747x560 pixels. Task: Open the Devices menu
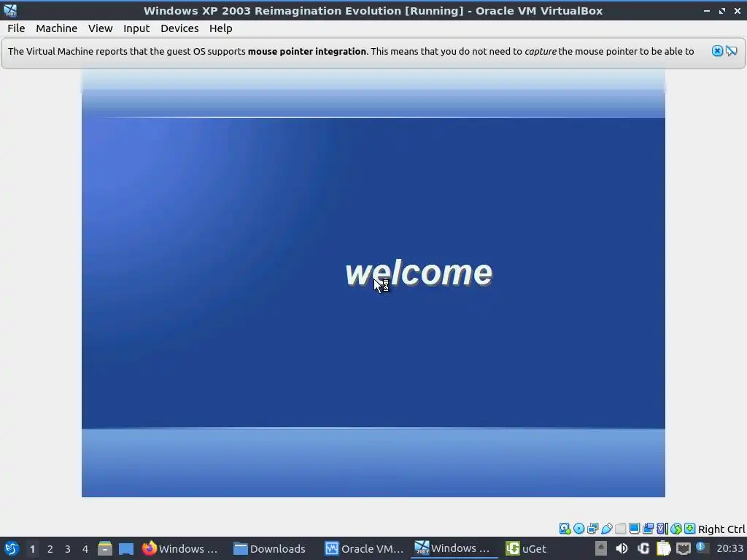179,28
